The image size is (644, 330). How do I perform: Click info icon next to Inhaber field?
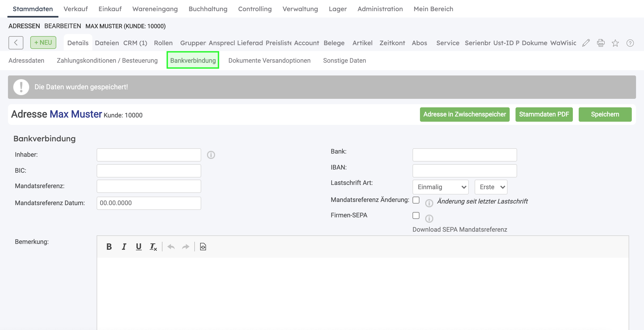click(211, 155)
